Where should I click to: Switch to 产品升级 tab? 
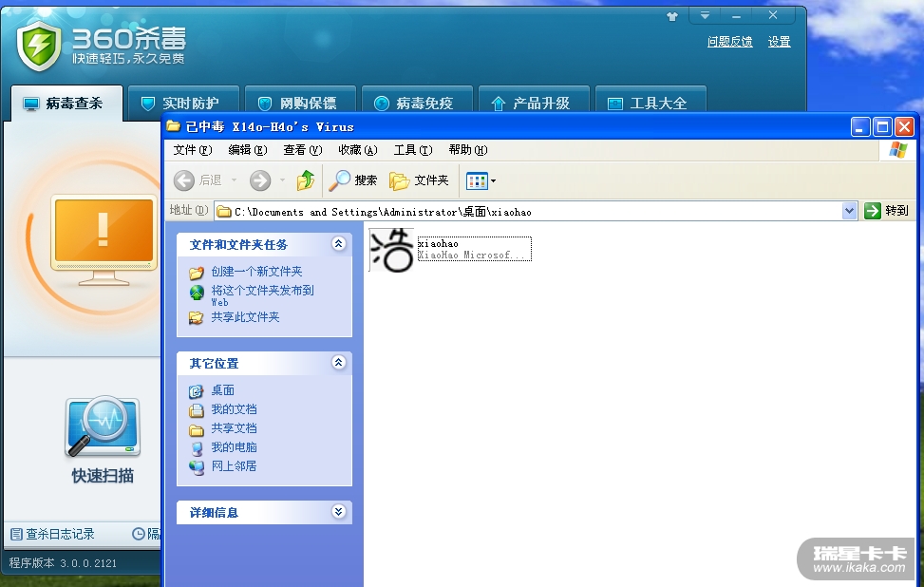[x=534, y=104]
